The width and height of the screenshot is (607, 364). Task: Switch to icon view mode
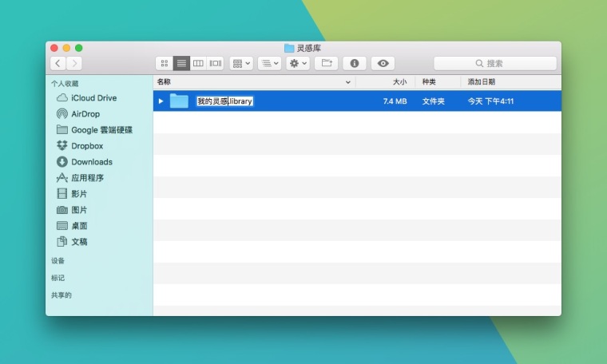click(165, 63)
